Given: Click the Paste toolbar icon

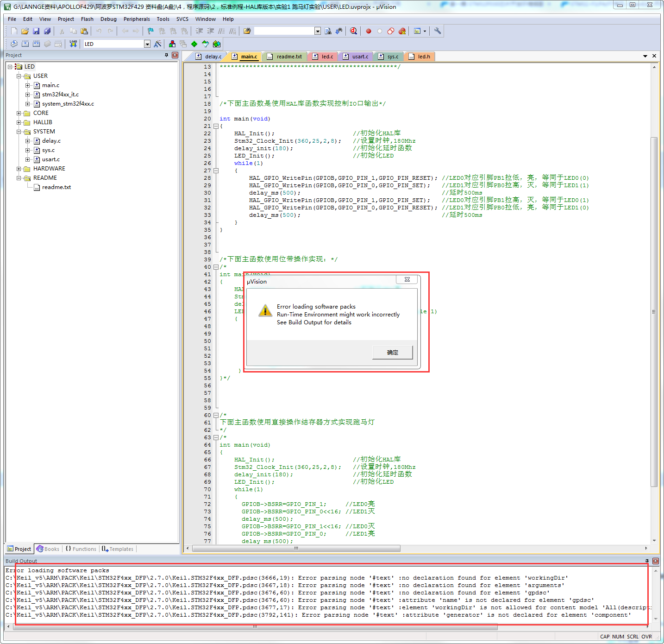Looking at the screenshot, I should point(84,31).
